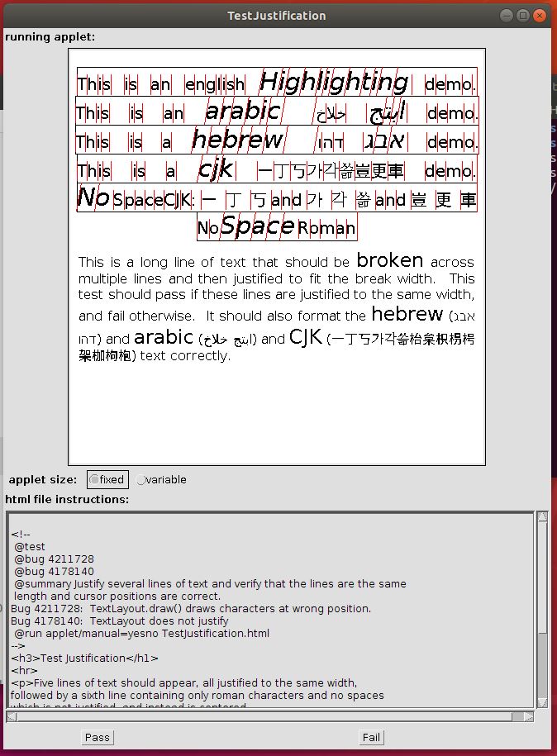
Task: Click the Fail button
Action: pyautogui.click(x=372, y=737)
